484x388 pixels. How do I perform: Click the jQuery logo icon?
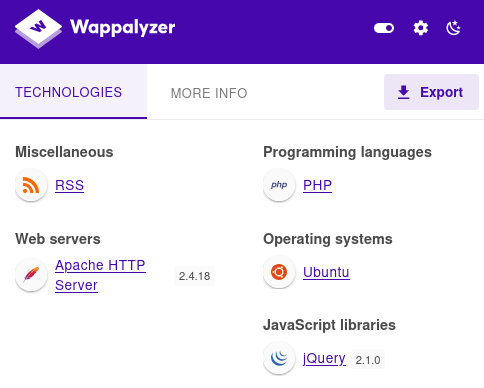(279, 358)
